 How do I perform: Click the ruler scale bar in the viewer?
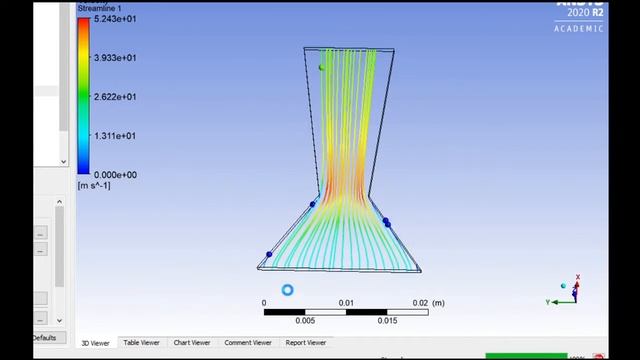click(346, 312)
